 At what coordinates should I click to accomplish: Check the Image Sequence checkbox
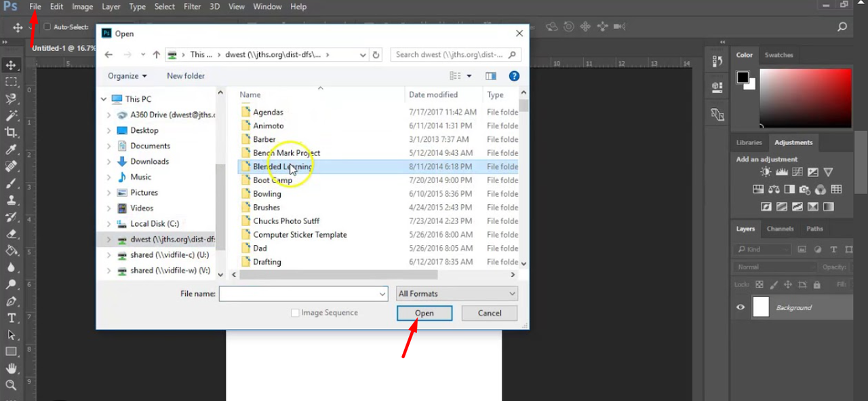[x=294, y=313]
